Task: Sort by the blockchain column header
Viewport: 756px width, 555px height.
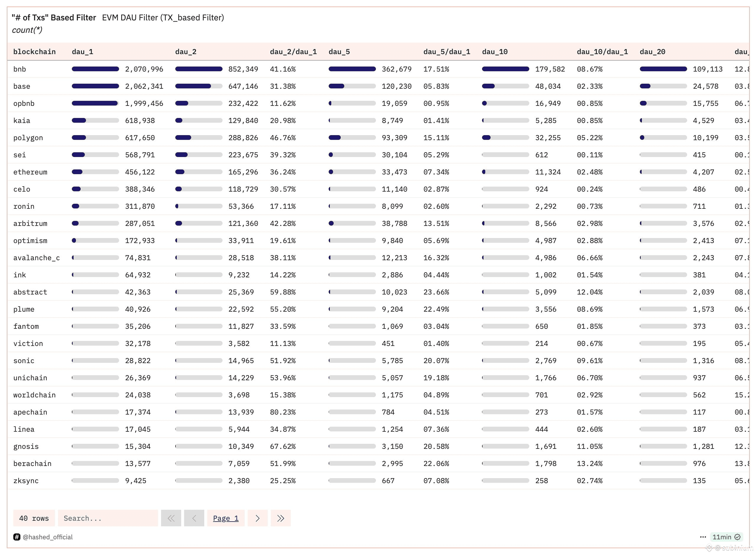Action: click(35, 52)
